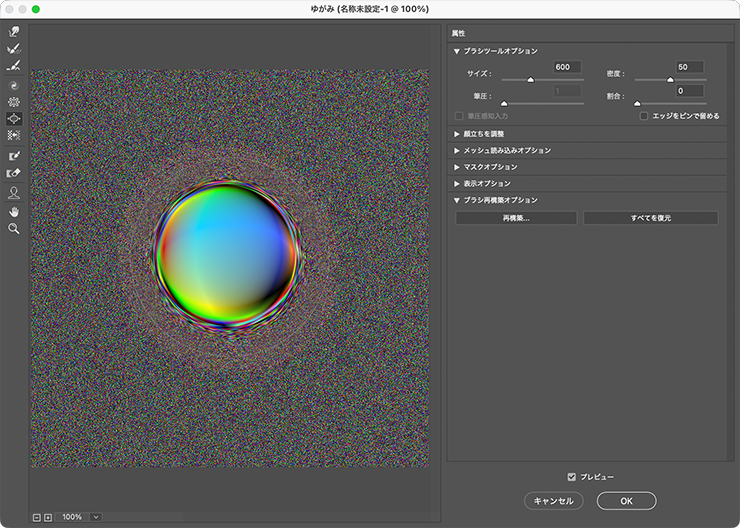Screen dimensions: 740x528
Task: Select the Push Left tool
Action: (14, 135)
